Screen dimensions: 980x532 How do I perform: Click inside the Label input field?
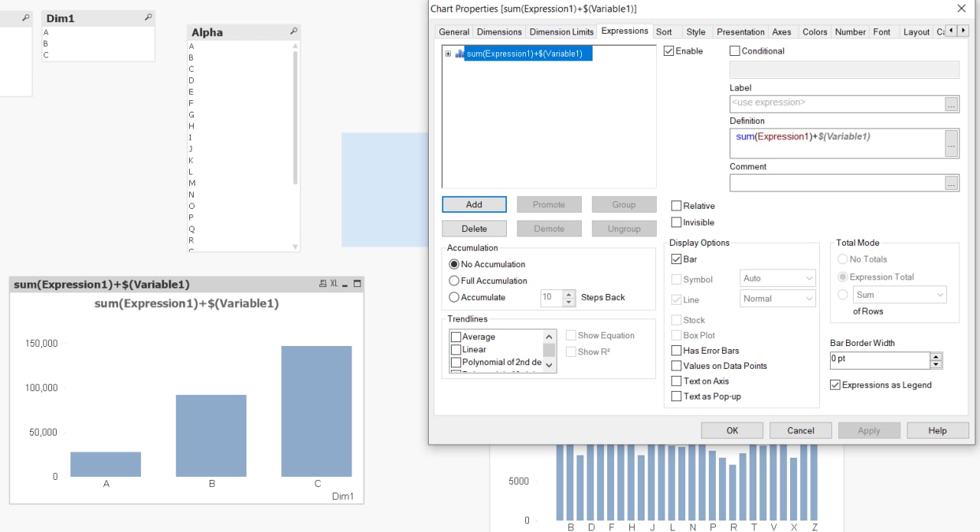(x=837, y=103)
